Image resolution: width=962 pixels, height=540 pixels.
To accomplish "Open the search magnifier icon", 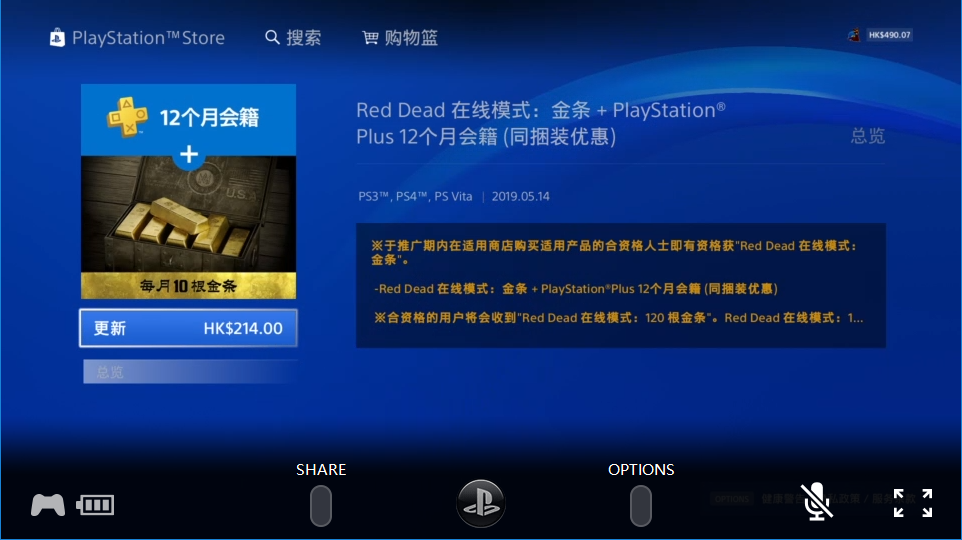I will 272,37.
